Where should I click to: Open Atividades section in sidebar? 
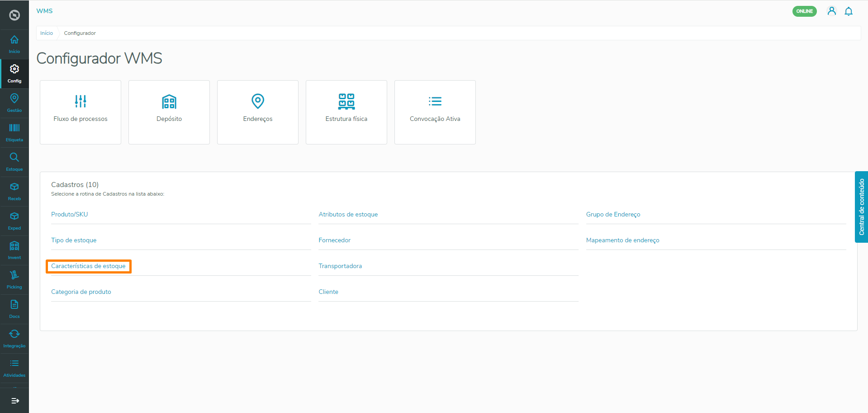[x=14, y=368]
